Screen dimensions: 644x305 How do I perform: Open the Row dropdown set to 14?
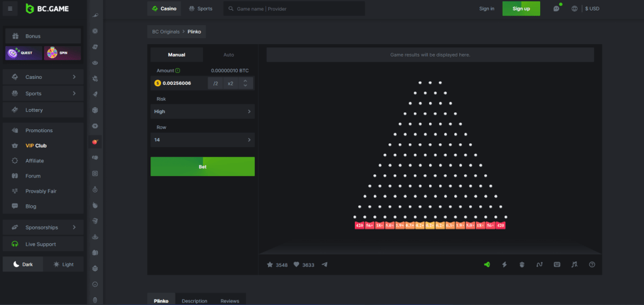pos(202,140)
